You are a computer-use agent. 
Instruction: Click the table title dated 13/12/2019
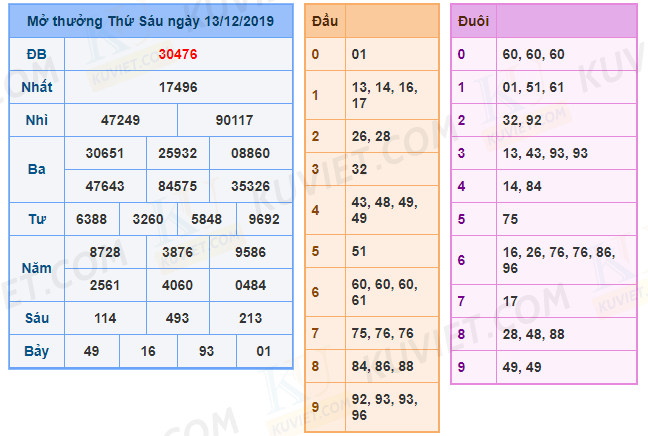(150, 21)
